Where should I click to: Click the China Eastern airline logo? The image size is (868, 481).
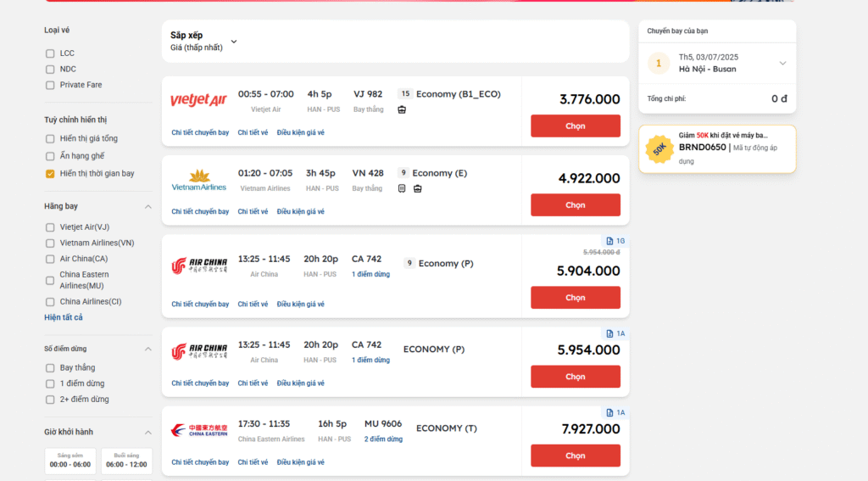click(198, 430)
